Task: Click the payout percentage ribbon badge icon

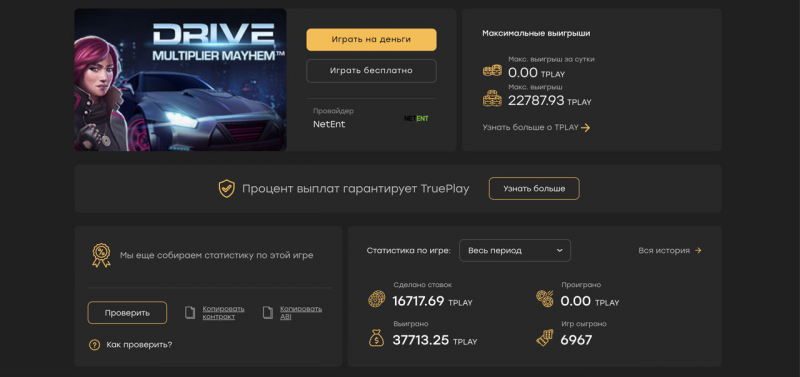Action: tap(101, 255)
